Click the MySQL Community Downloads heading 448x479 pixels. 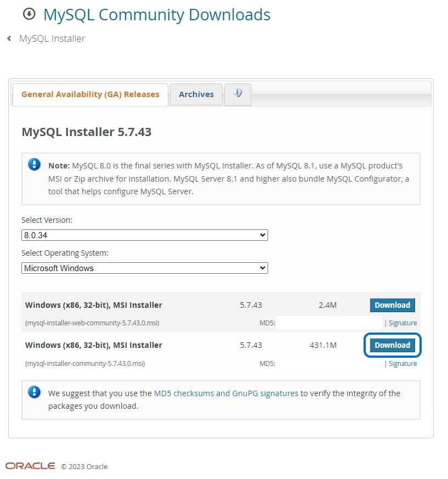(157, 15)
